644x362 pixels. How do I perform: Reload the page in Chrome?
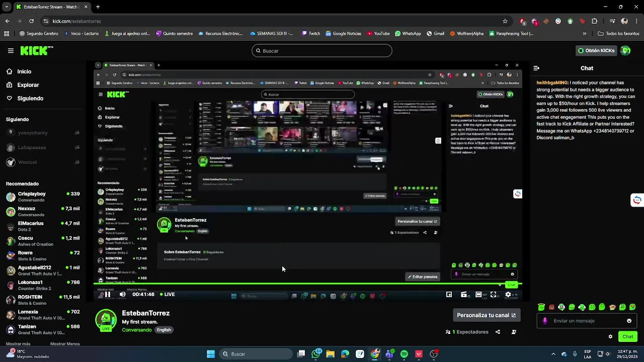pyautogui.click(x=31, y=21)
